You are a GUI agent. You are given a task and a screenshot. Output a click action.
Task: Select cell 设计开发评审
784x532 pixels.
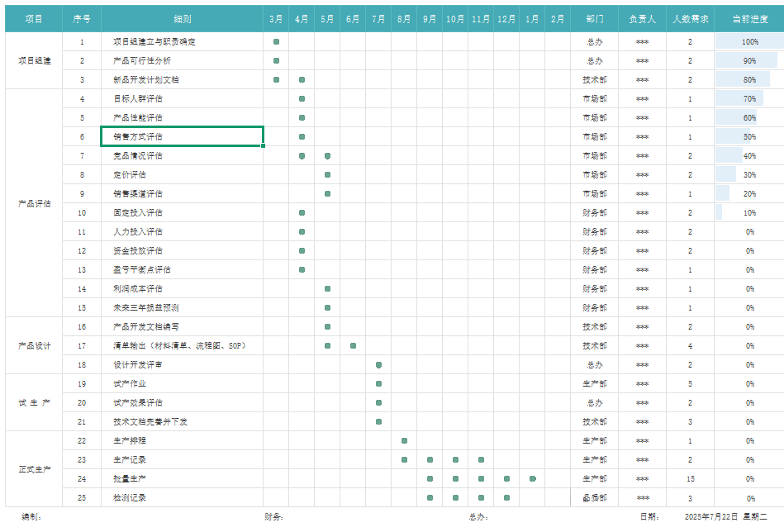click(182, 365)
